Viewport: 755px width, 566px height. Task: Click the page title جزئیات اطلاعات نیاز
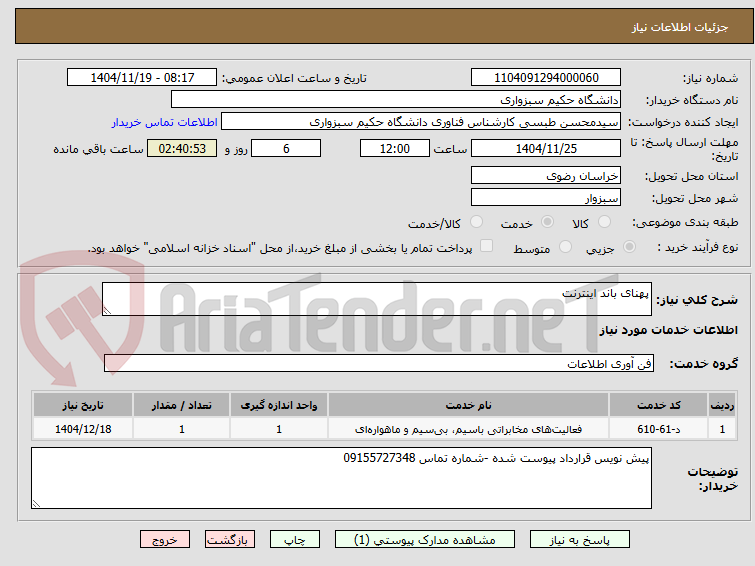[679, 27]
